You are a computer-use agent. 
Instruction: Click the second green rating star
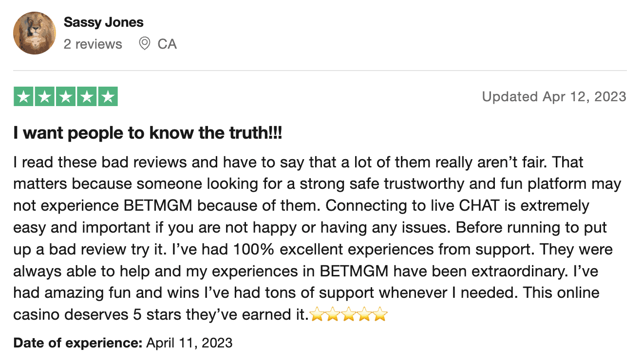(45, 96)
